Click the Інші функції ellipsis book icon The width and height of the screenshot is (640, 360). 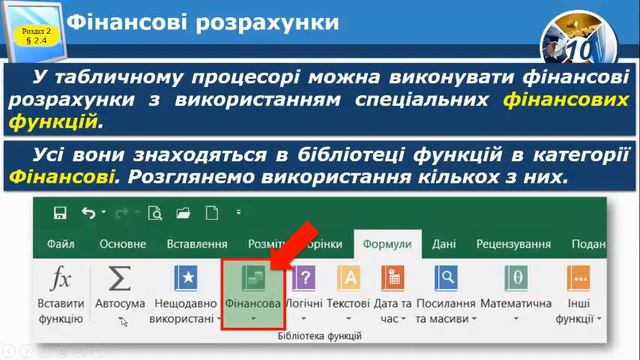pos(578,278)
